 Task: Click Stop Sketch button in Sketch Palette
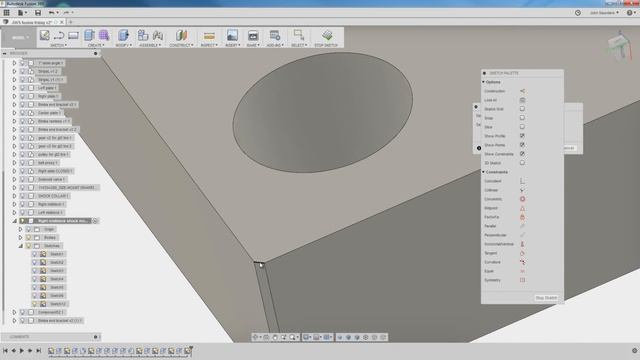coord(546,298)
